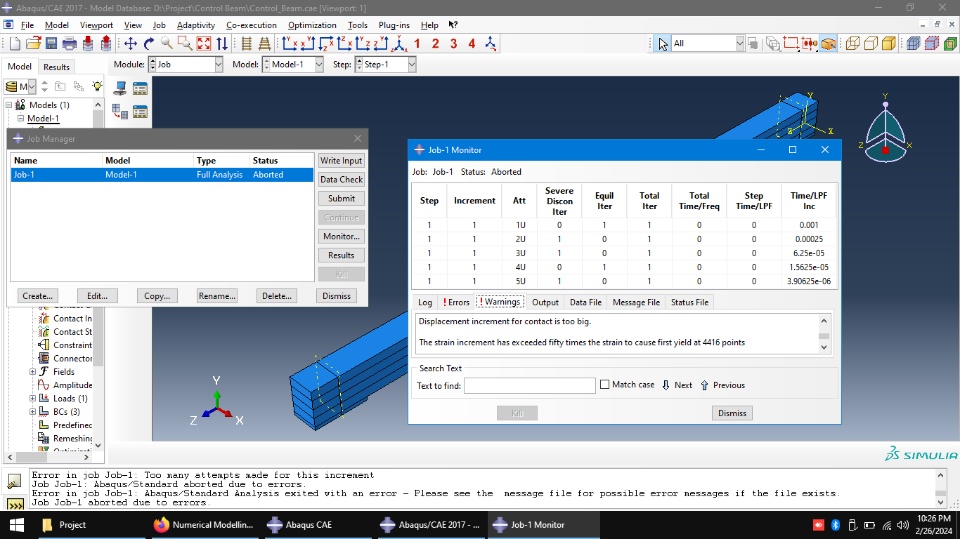Click the warnings list scrollbar down arrow
Viewport: 960px width, 539px height.
pos(824,347)
